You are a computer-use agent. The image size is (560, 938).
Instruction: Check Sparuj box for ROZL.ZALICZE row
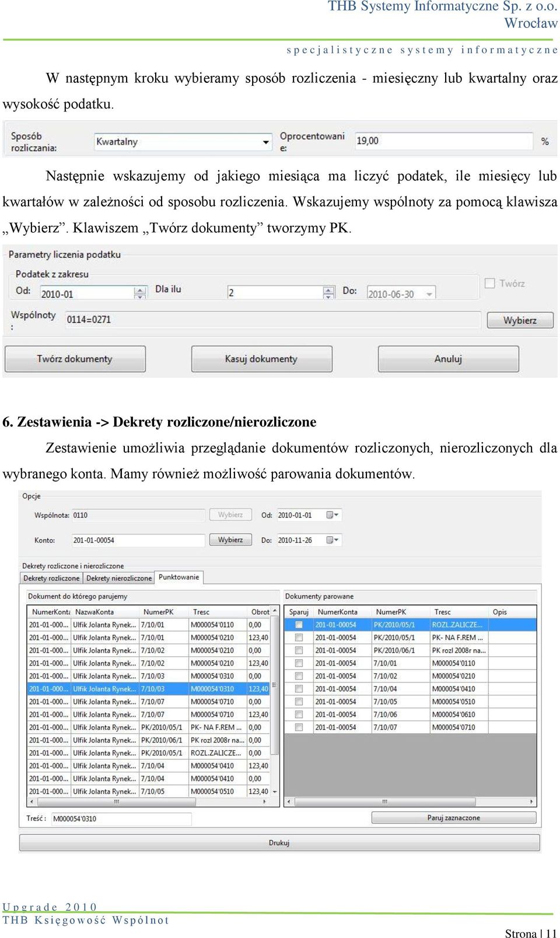pyautogui.click(x=299, y=625)
